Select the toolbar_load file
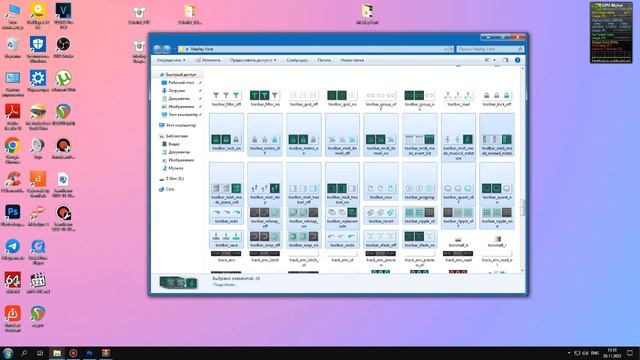 point(458,98)
